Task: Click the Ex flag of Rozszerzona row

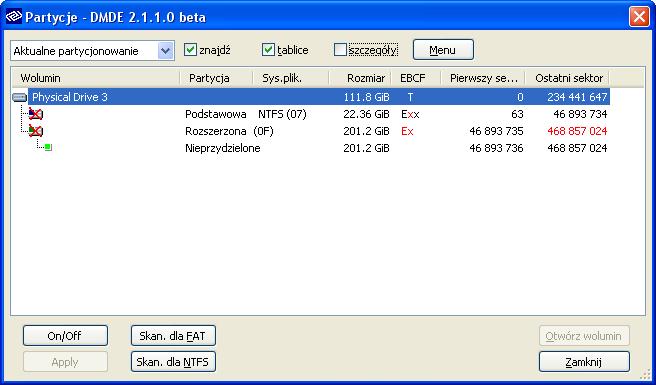Action: tap(407, 131)
